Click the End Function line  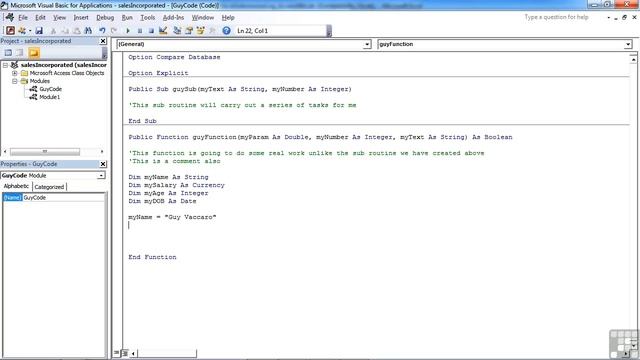click(x=152, y=257)
